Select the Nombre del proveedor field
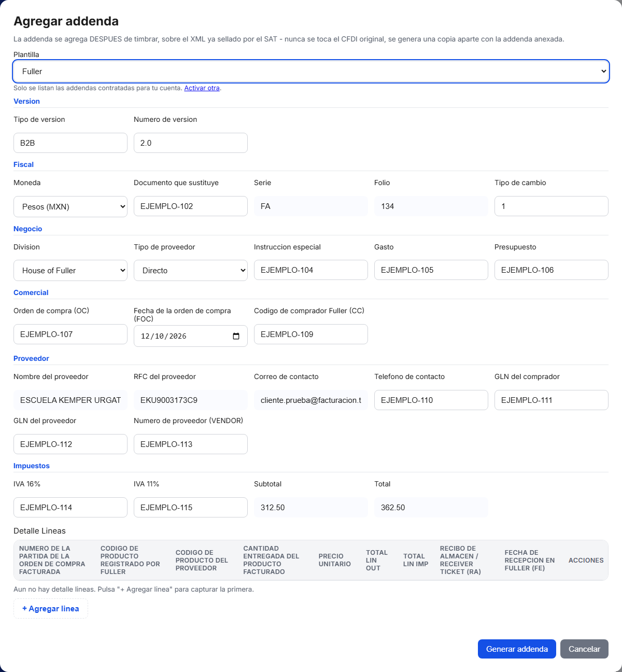This screenshot has height=672, width=622. coord(70,400)
